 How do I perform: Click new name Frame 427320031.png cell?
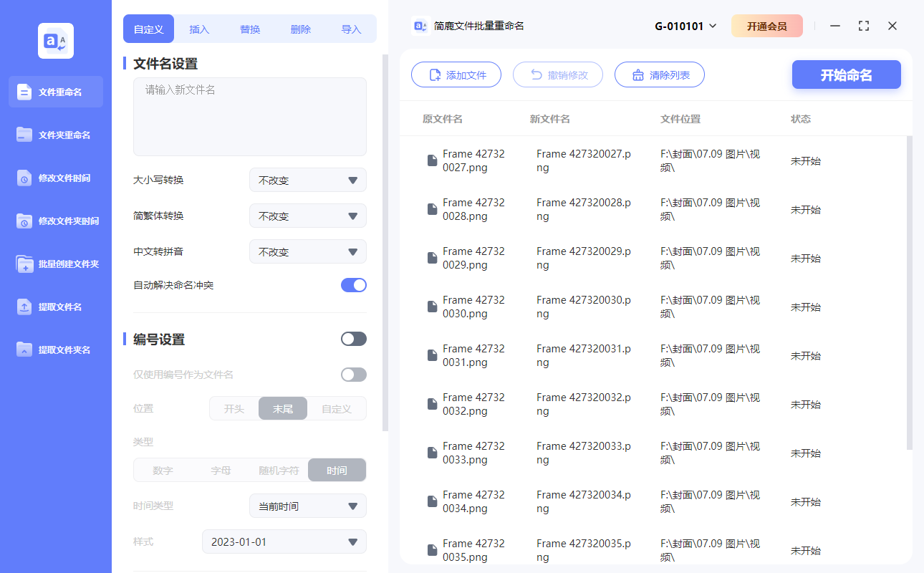pyautogui.click(x=584, y=355)
